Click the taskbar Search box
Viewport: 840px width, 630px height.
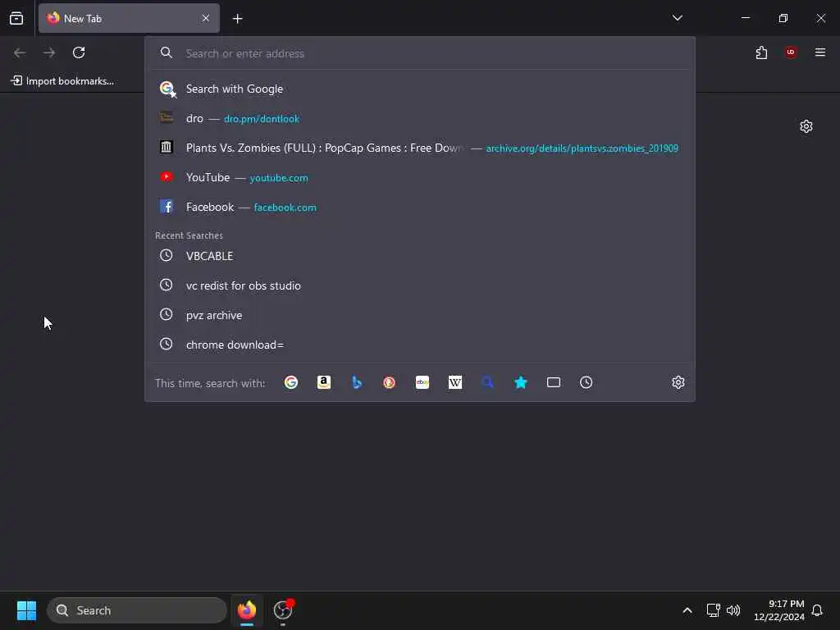click(137, 610)
